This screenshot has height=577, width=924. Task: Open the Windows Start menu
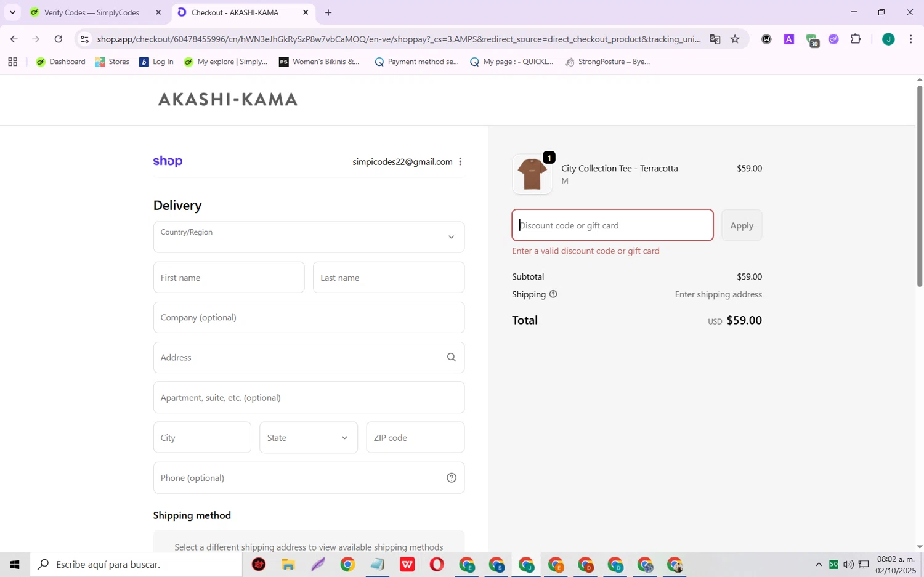[15, 565]
